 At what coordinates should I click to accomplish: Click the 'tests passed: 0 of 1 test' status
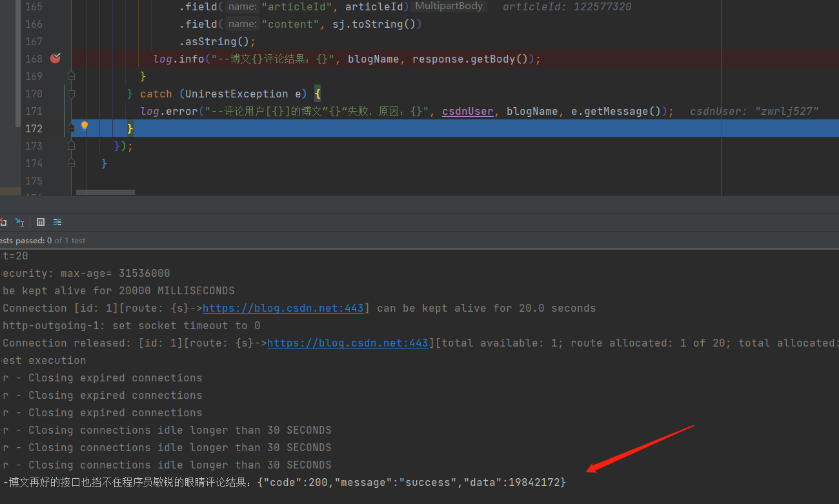point(43,241)
